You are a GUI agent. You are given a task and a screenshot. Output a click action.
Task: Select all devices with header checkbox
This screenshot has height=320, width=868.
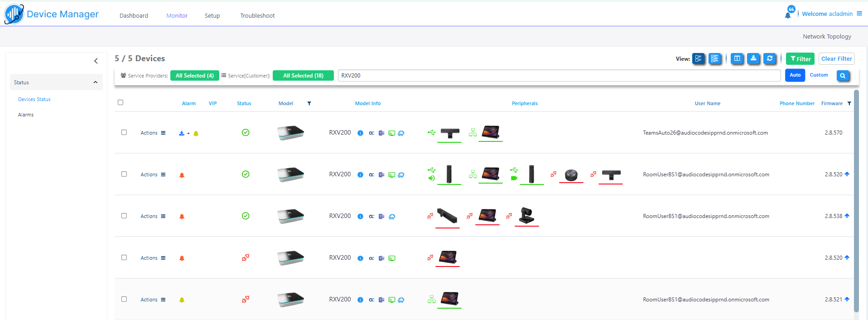click(x=121, y=102)
